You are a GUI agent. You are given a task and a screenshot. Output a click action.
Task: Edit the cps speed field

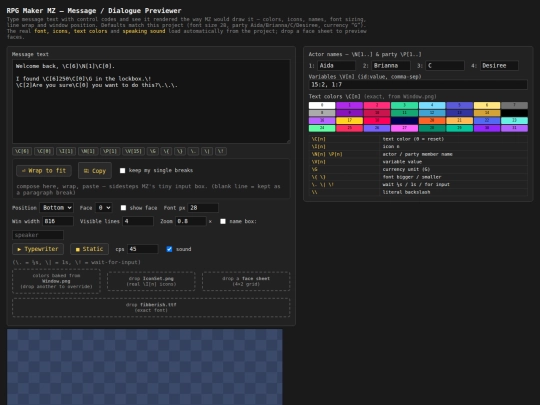[x=143, y=249]
